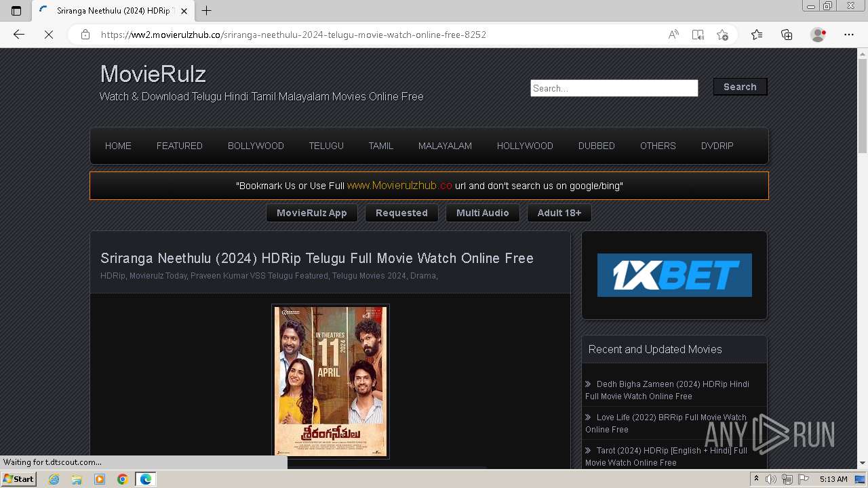868x488 pixels.
Task: Open the network tray icon
Action: click(787, 479)
